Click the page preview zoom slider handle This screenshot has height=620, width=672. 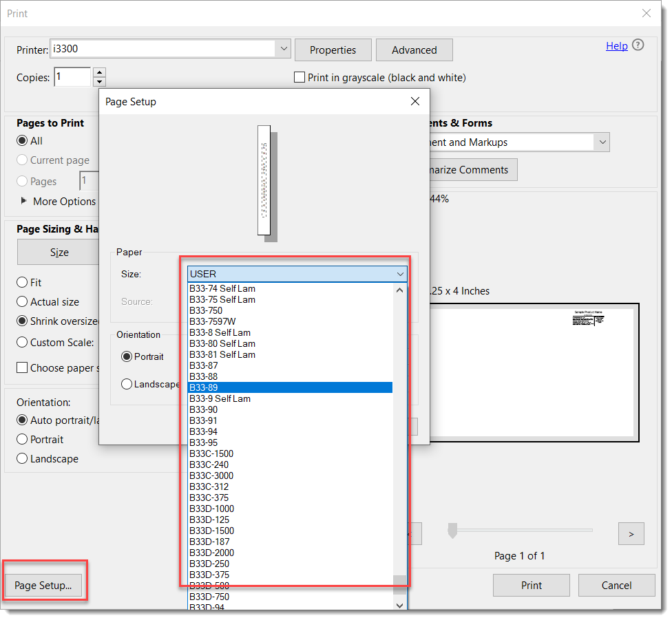pos(452,531)
